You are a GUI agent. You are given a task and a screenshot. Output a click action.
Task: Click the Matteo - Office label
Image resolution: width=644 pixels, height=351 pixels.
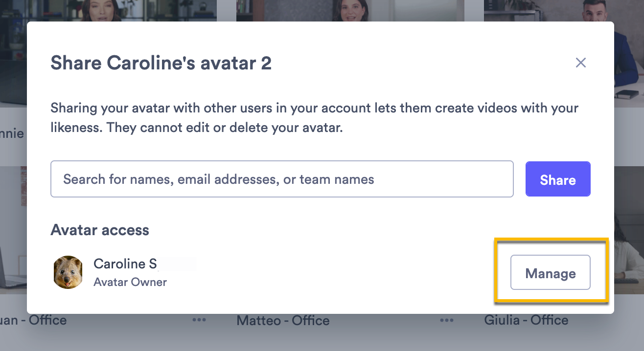tap(283, 321)
